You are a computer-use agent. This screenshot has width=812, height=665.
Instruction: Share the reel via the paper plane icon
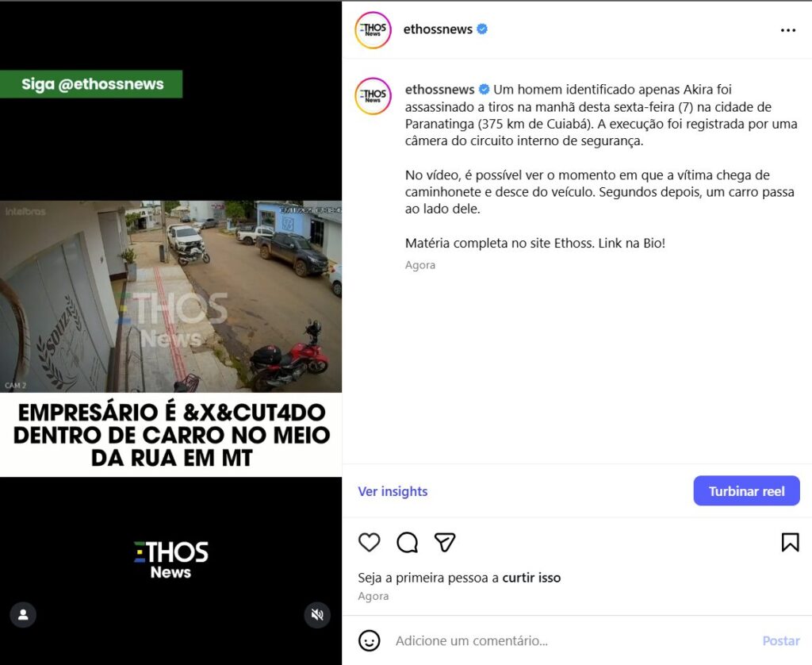point(445,542)
